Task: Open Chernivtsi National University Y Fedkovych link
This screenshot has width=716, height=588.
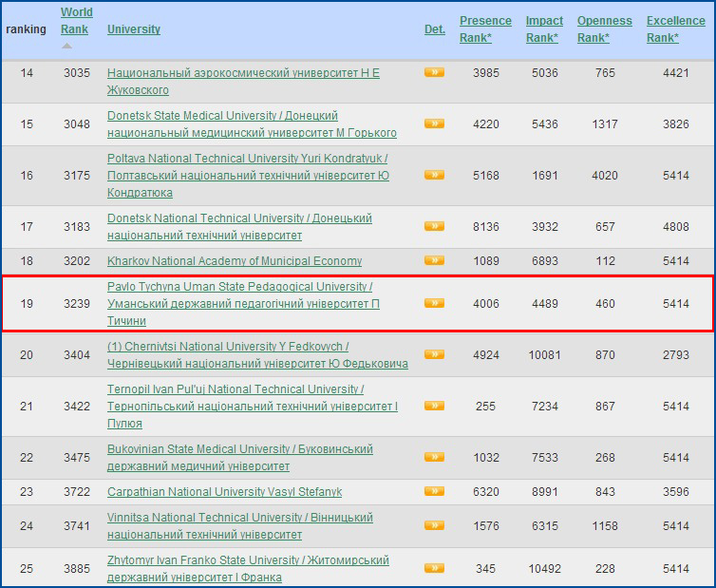Action: [257, 355]
